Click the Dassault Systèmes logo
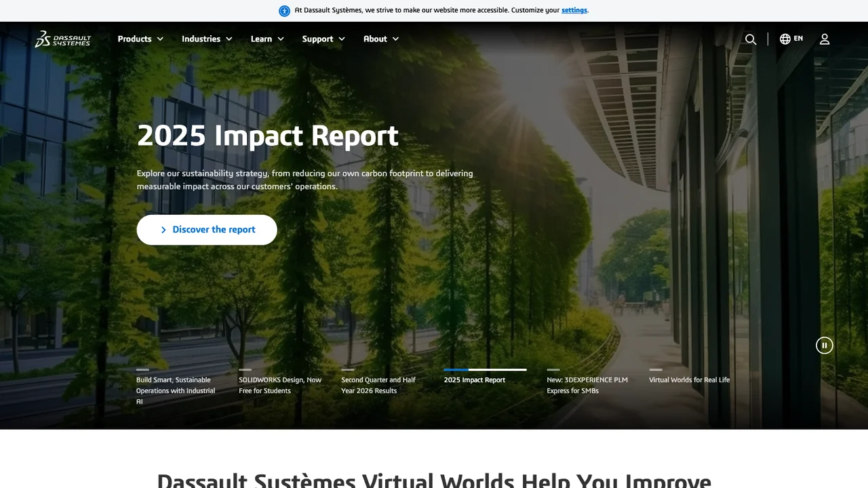Image resolution: width=868 pixels, height=488 pixels. [x=62, y=39]
